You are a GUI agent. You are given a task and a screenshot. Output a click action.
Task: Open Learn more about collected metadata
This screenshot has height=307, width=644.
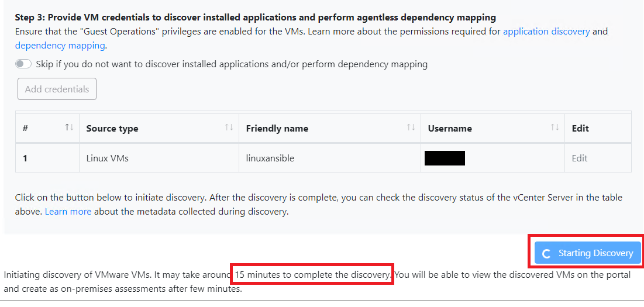68,212
